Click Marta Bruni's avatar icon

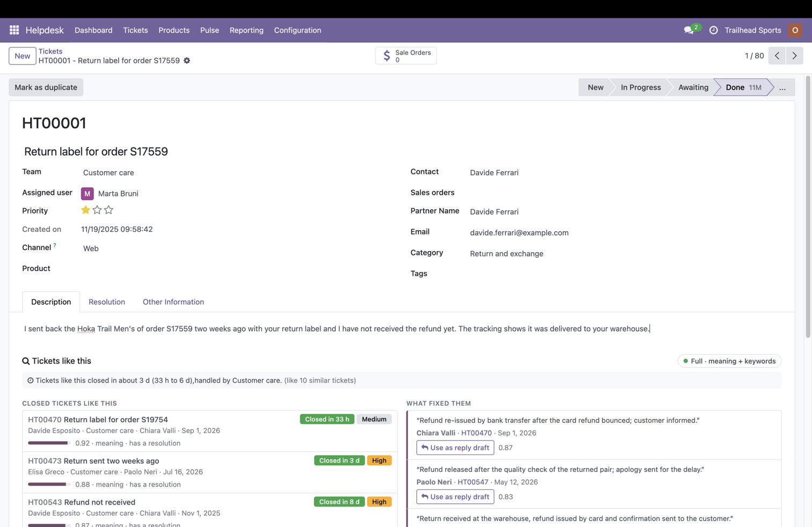tap(88, 193)
